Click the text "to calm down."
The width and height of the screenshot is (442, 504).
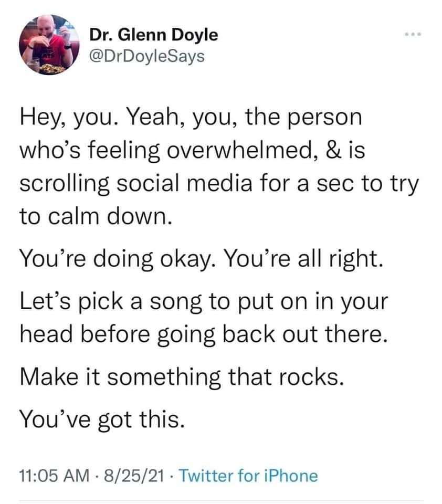coord(96,217)
